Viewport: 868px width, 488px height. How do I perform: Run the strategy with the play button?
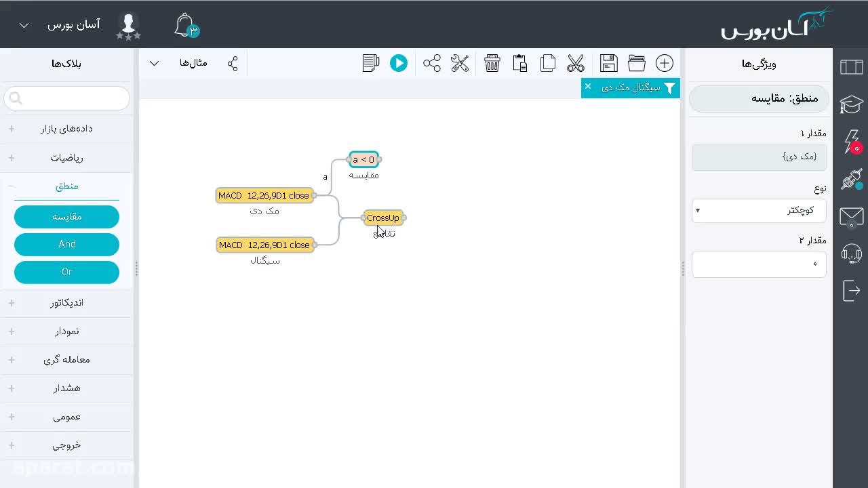tap(399, 63)
